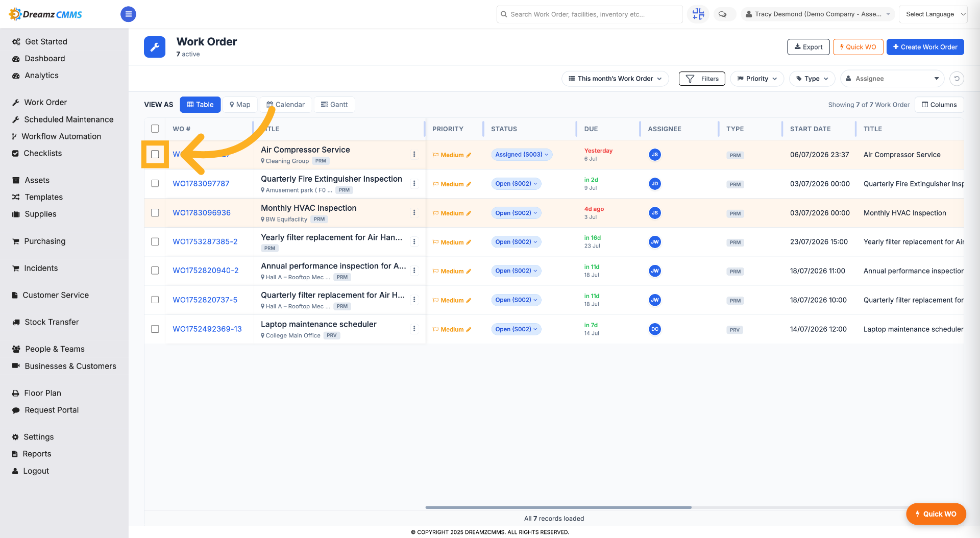Open status dropdown on Laptop maintenance scheduler row
980x538 pixels.
pos(516,329)
